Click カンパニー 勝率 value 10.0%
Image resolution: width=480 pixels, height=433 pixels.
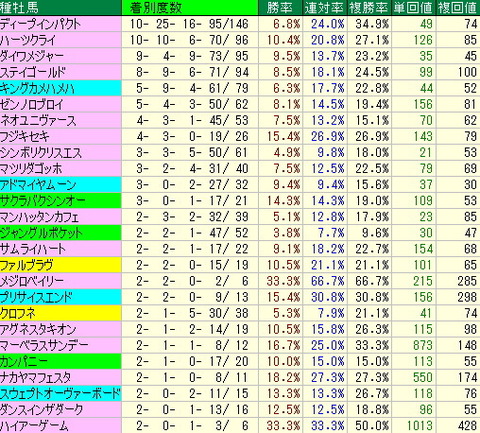[284, 361]
